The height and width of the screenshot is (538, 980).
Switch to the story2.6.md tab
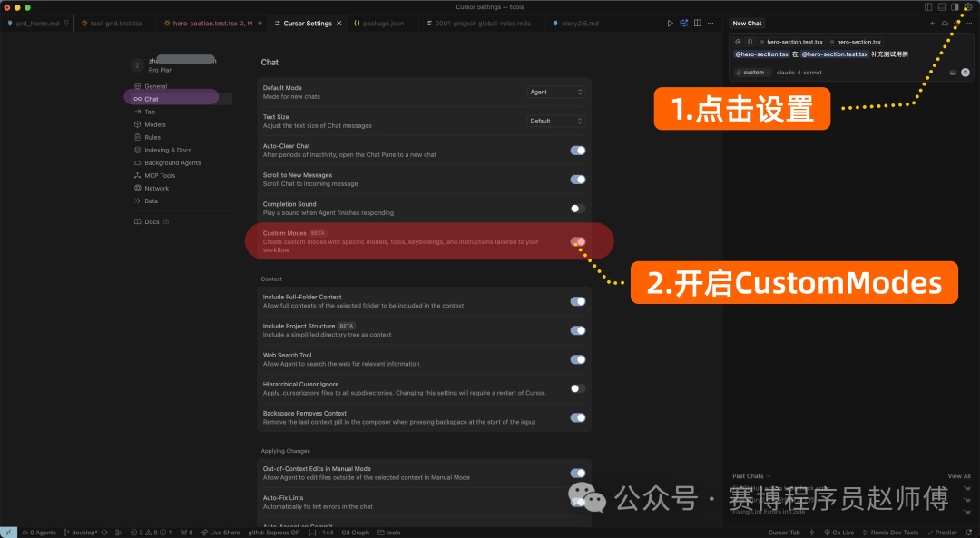coord(579,23)
